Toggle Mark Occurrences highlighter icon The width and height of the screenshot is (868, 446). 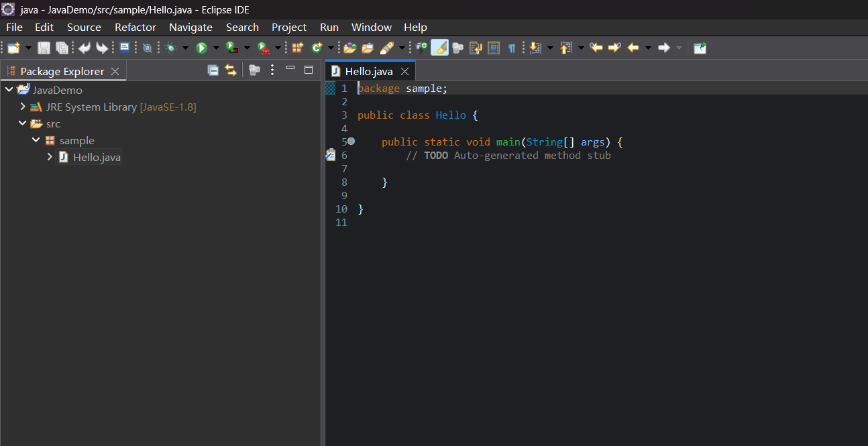coord(439,48)
